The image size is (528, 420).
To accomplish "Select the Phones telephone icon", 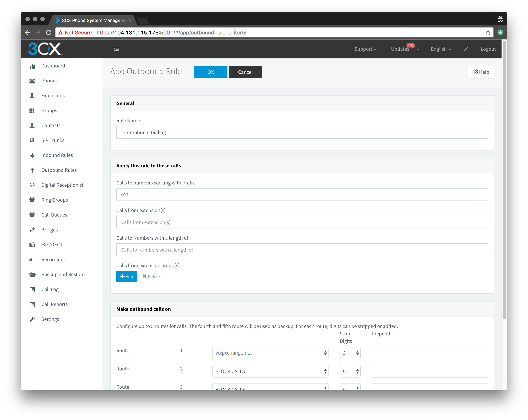I will [x=32, y=81].
